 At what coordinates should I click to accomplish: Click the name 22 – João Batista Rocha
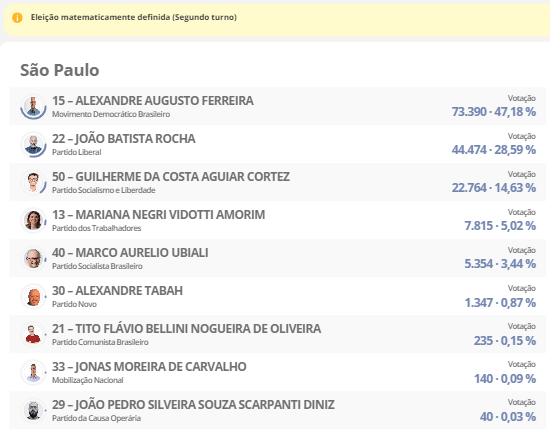124,139
